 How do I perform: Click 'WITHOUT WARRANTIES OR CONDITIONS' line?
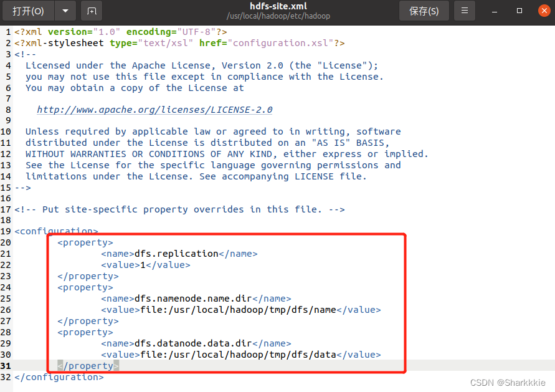pyautogui.click(x=227, y=154)
